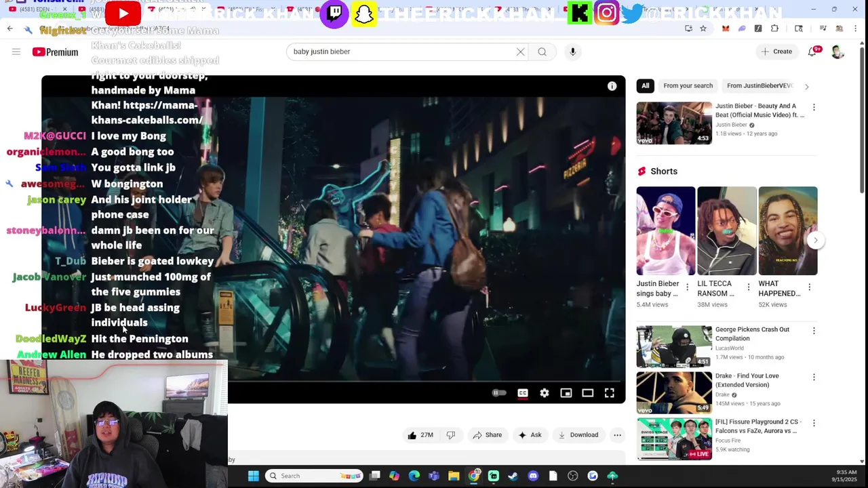Open options for WHAT HAPPENED short
Screen dimensions: 868x488
pos(809,287)
